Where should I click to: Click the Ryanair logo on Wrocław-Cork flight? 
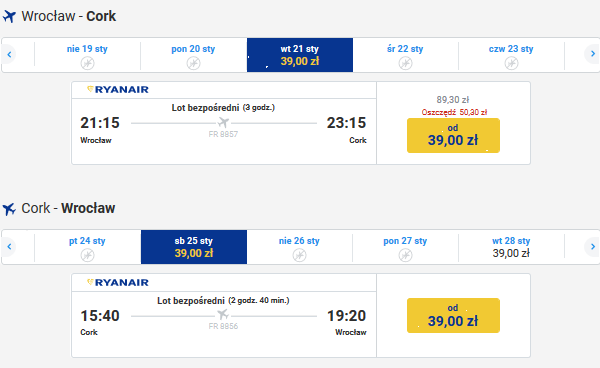(118, 90)
